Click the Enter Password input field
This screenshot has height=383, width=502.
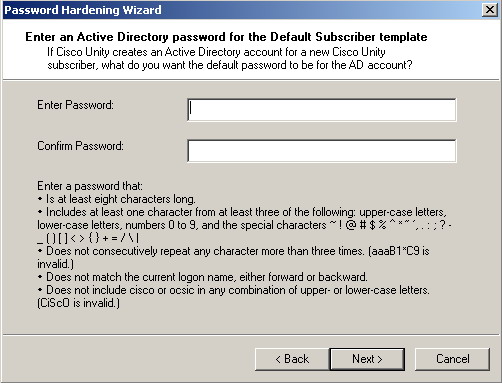(322, 110)
